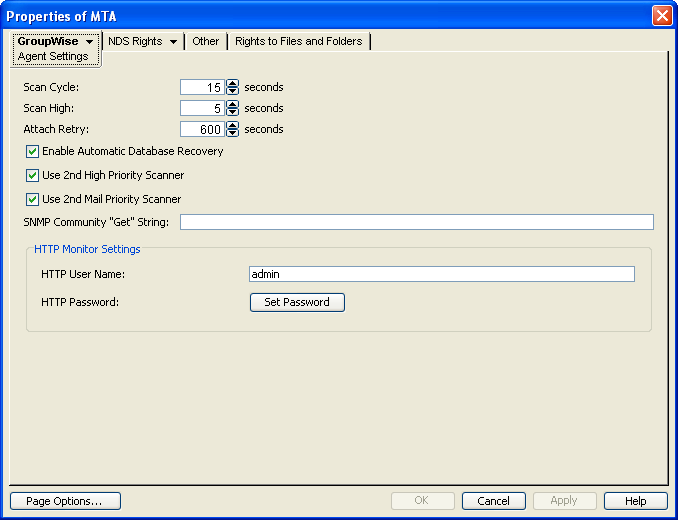
Task: Click the HTTP User Name label
Action: 83,274
